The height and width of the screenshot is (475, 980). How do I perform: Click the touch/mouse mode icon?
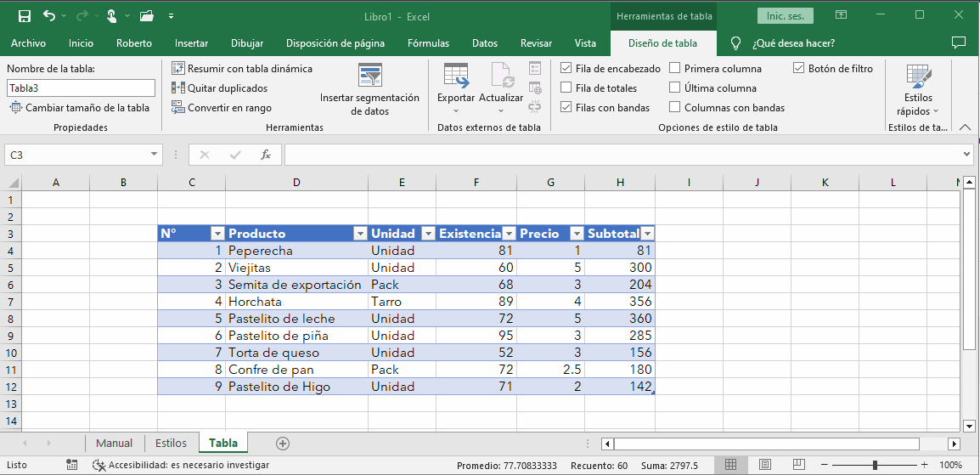tap(112, 16)
